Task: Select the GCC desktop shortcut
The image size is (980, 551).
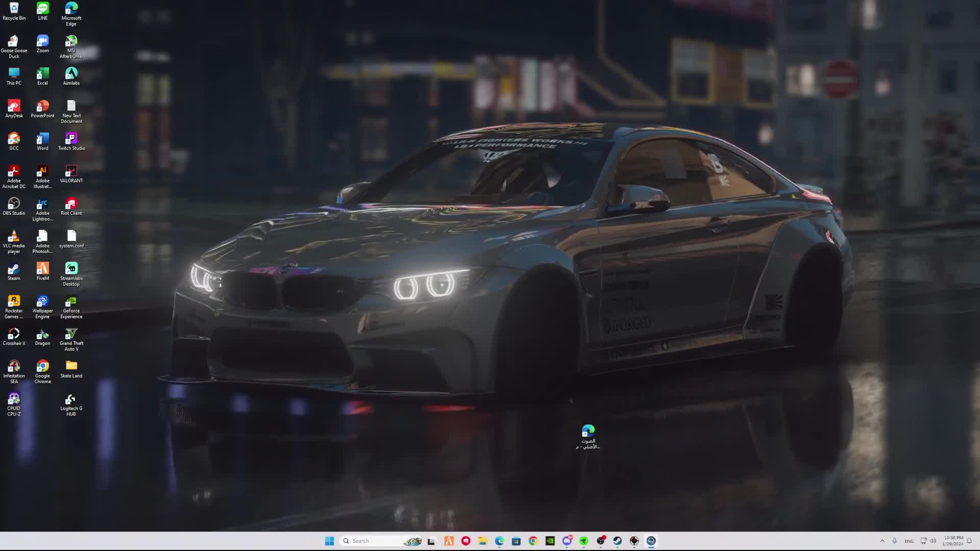Action: tap(14, 142)
